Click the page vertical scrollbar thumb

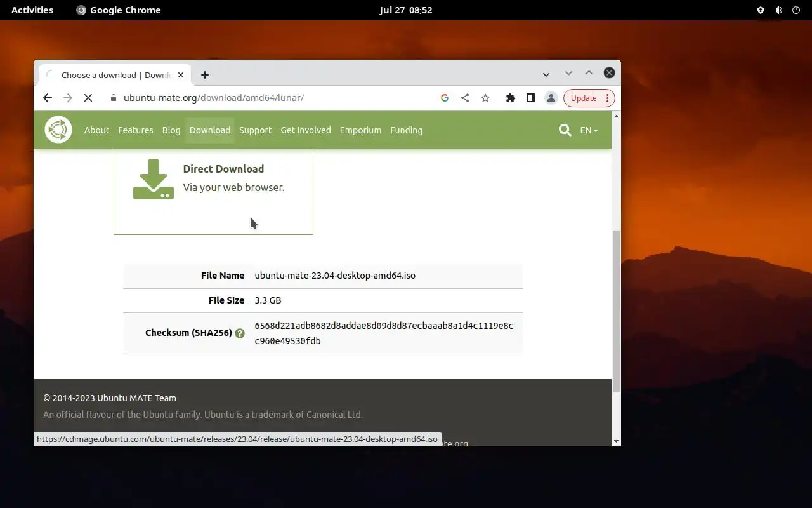pyautogui.click(x=616, y=310)
